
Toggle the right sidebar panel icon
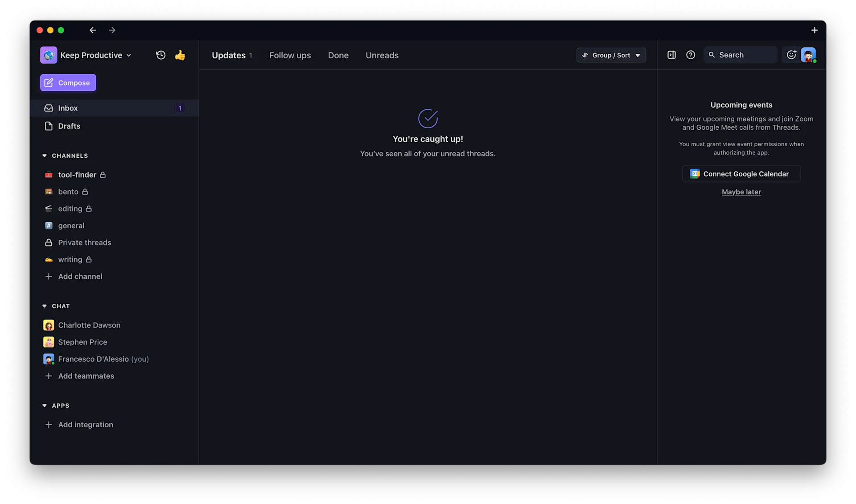click(x=671, y=55)
